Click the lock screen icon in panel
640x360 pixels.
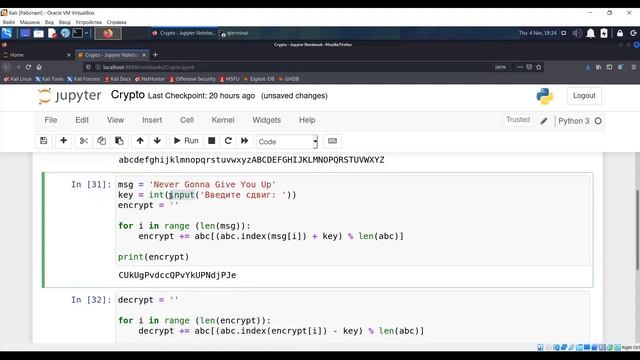pos(620,33)
